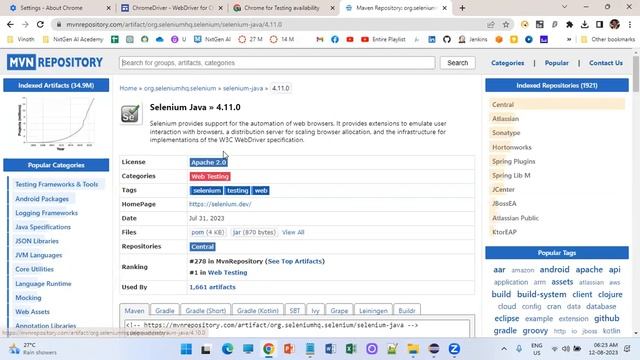Select the Gradle (Kotlin) tab

point(258,311)
